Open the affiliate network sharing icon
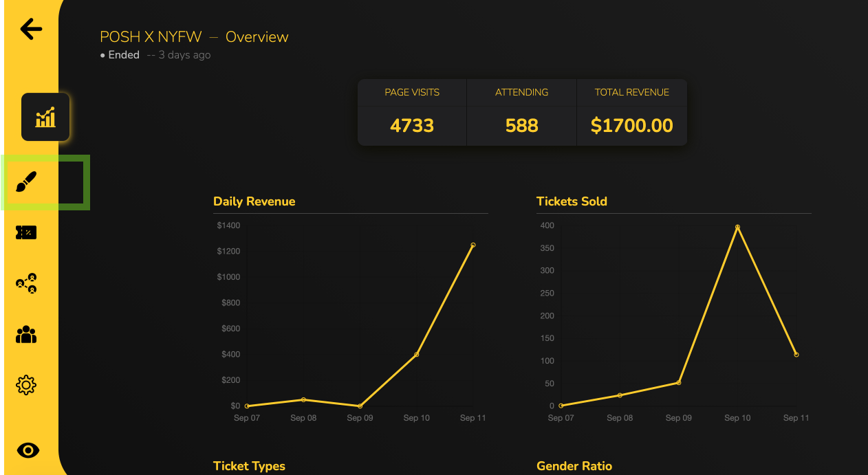 [26, 283]
